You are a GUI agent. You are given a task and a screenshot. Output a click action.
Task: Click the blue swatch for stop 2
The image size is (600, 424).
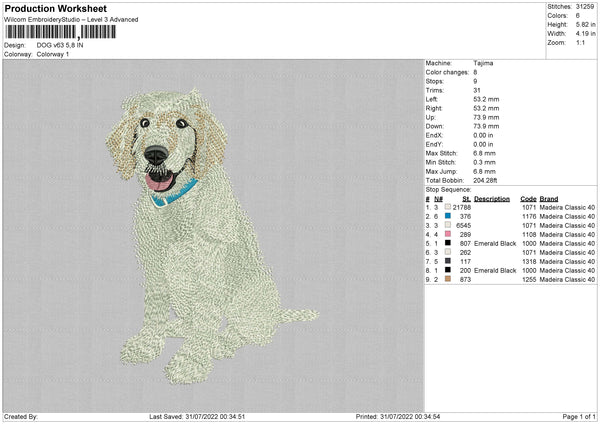(447, 216)
